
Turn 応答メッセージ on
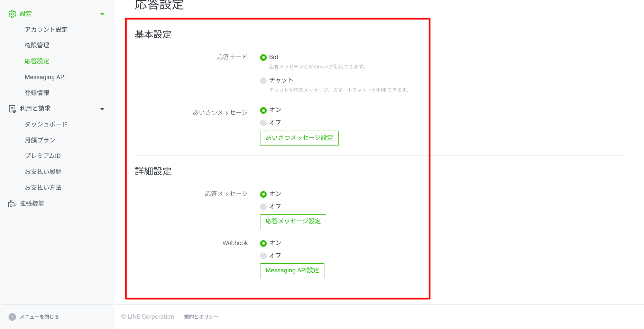263,194
